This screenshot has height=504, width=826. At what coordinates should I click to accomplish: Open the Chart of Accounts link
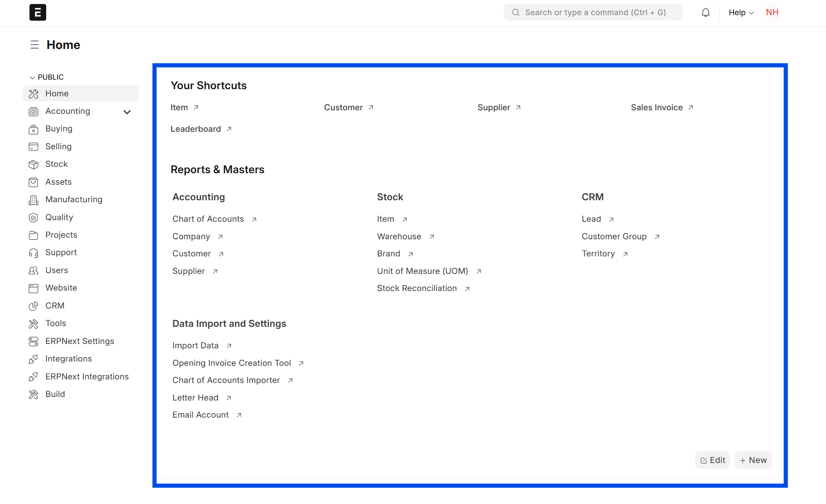click(208, 219)
